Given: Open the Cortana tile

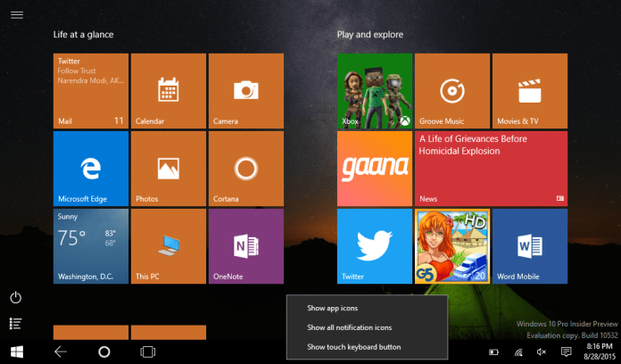Looking at the screenshot, I should point(246,169).
